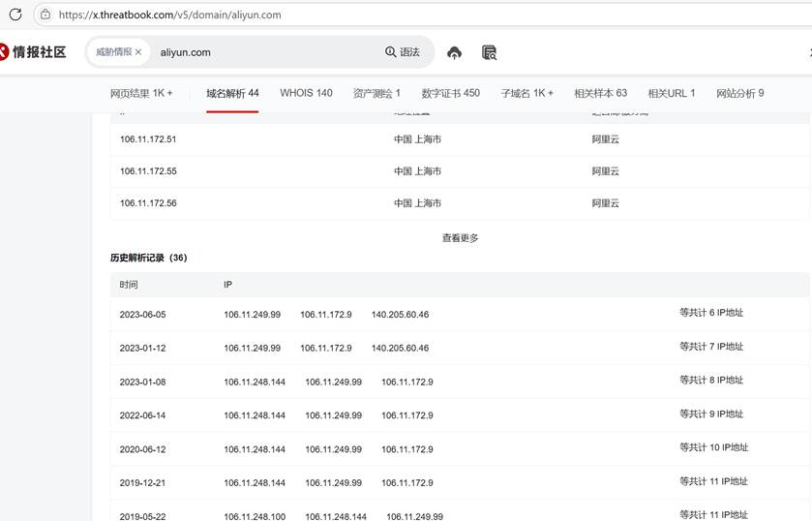Switch to 子域名 1K+ tab

point(527,93)
